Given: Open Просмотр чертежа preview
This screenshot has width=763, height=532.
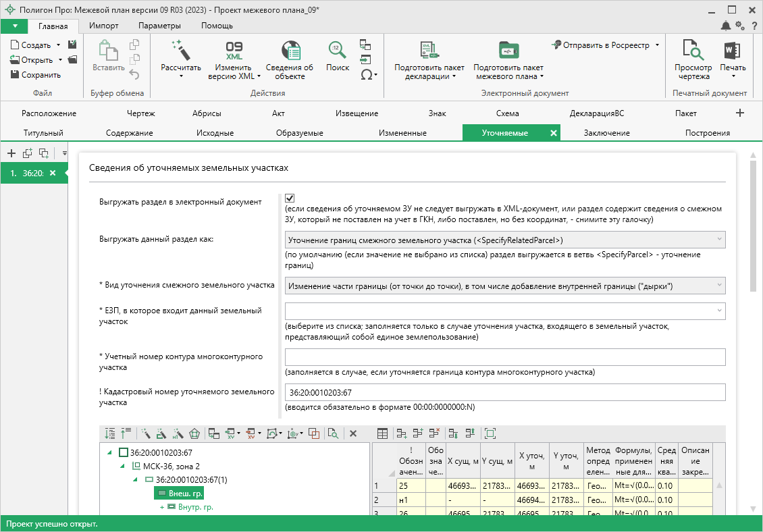Looking at the screenshot, I should click(x=693, y=51).
